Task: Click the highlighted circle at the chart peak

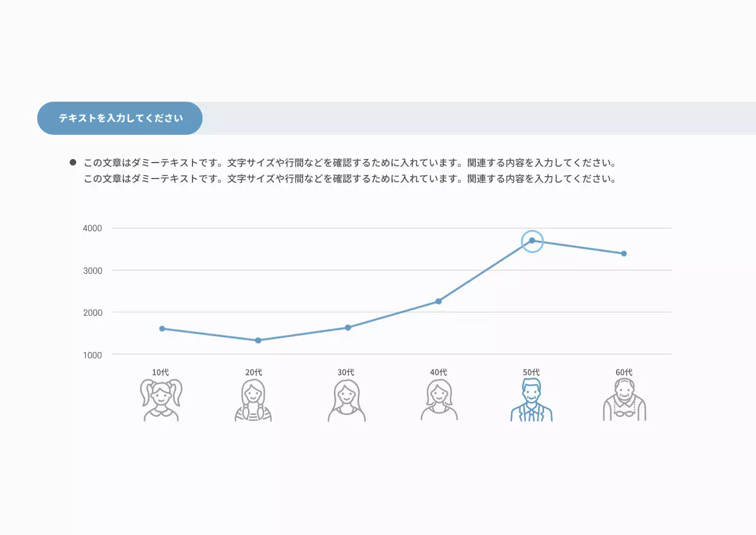Action: (x=532, y=241)
